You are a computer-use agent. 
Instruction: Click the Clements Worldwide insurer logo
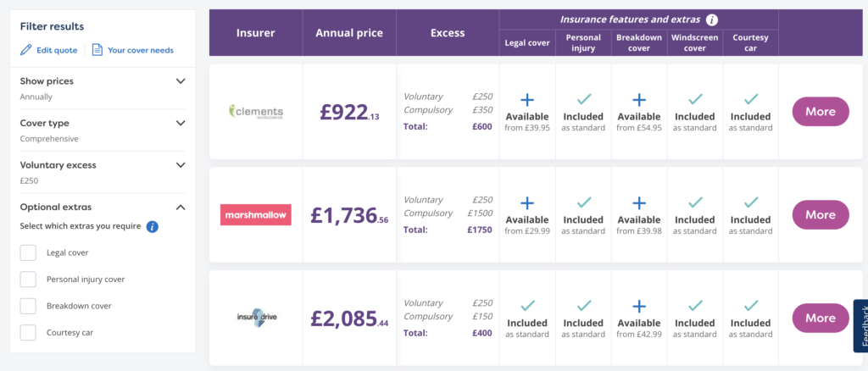(256, 111)
